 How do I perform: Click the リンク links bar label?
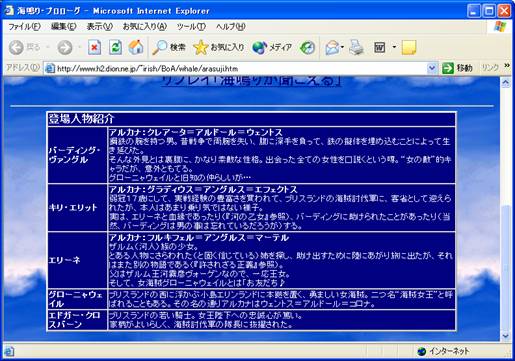(490, 68)
